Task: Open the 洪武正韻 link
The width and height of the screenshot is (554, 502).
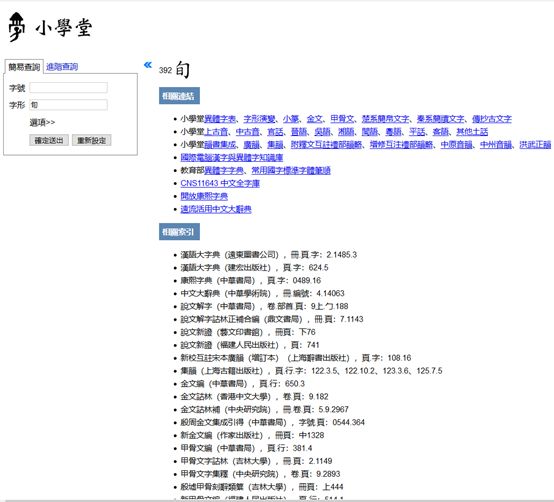Action: click(535, 144)
